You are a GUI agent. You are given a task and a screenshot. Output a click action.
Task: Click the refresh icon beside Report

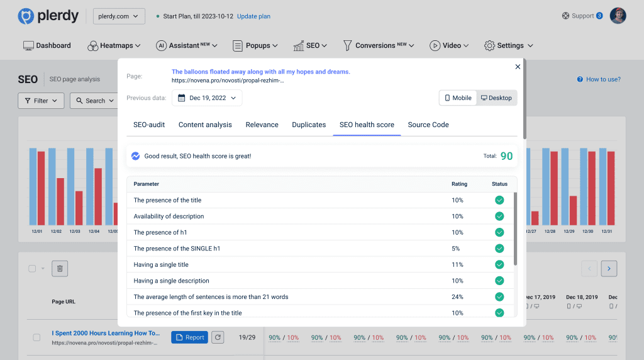[x=218, y=337]
